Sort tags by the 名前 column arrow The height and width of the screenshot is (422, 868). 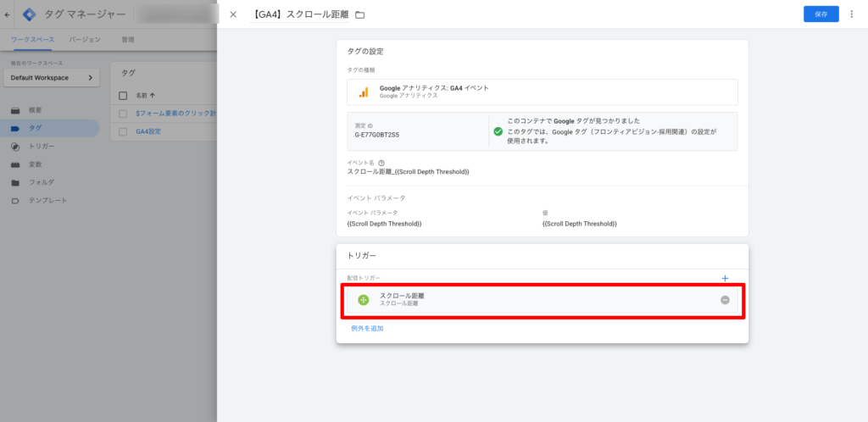coord(152,96)
